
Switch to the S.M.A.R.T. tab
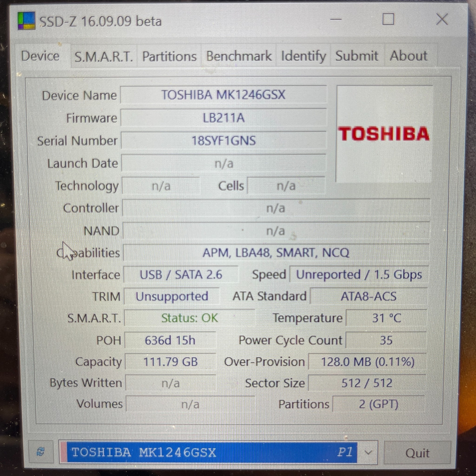(x=104, y=56)
